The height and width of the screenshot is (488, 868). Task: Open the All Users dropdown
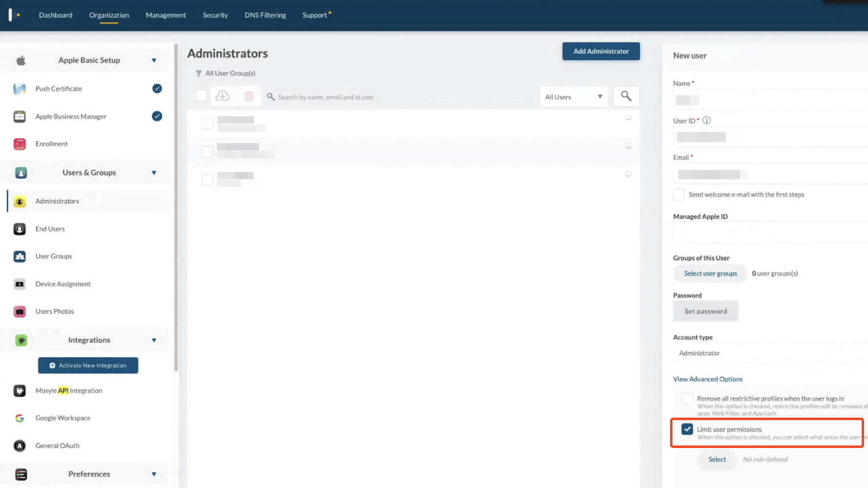point(574,97)
